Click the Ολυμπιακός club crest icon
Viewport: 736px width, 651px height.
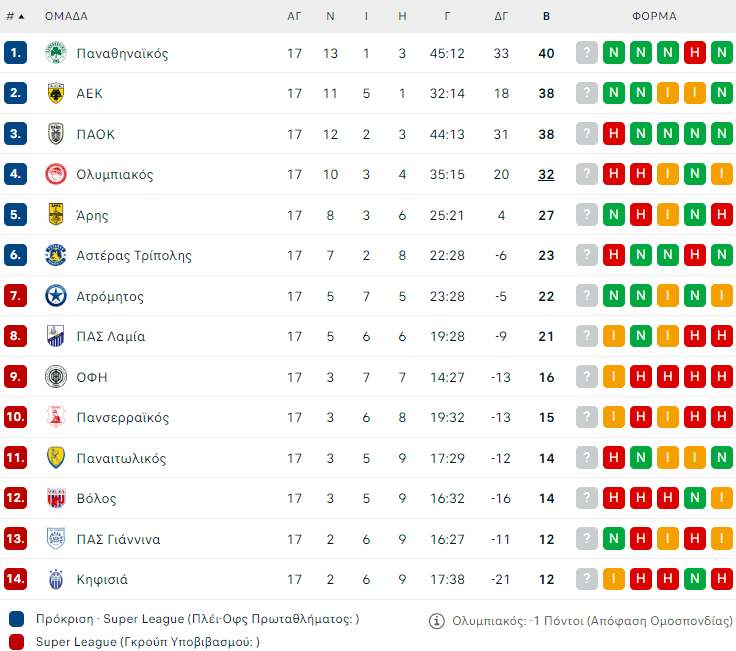coord(56,174)
